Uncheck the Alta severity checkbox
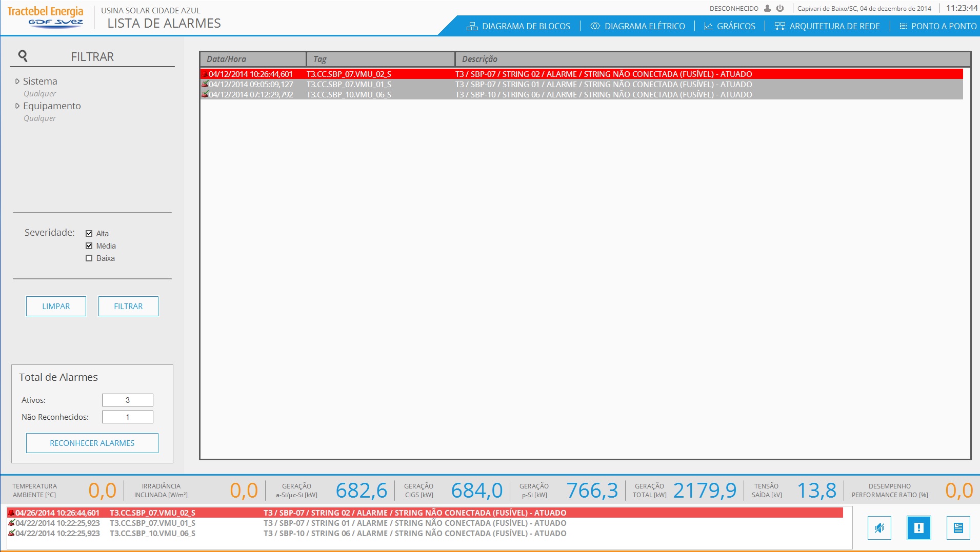 tap(89, 233)
